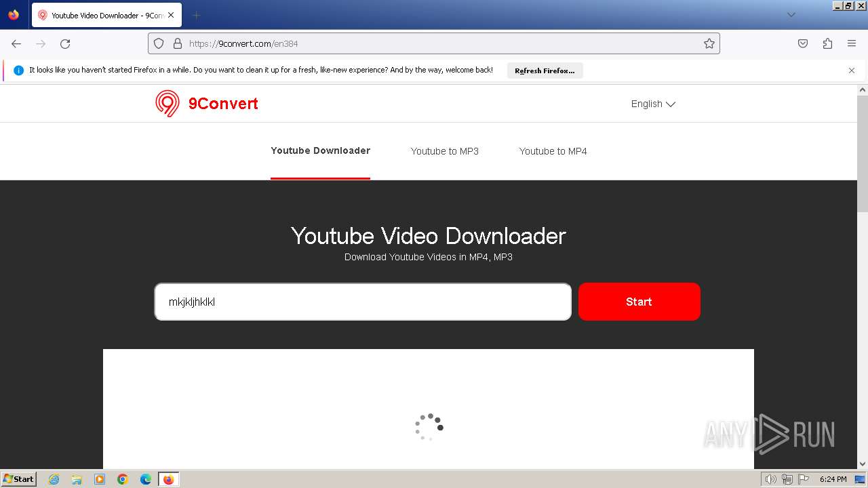Click Refresh Firefox button

click(545, 70)
